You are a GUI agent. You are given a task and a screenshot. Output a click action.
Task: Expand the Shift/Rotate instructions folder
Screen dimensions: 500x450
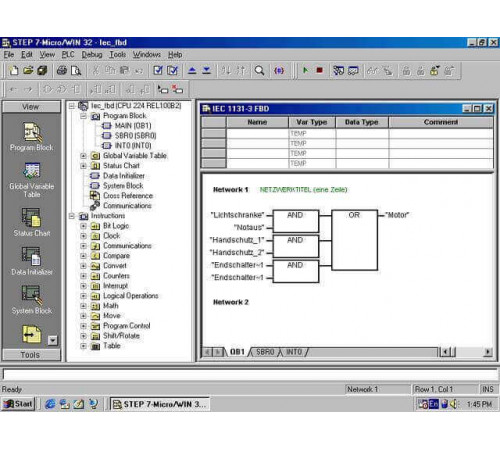click(84, 336)
